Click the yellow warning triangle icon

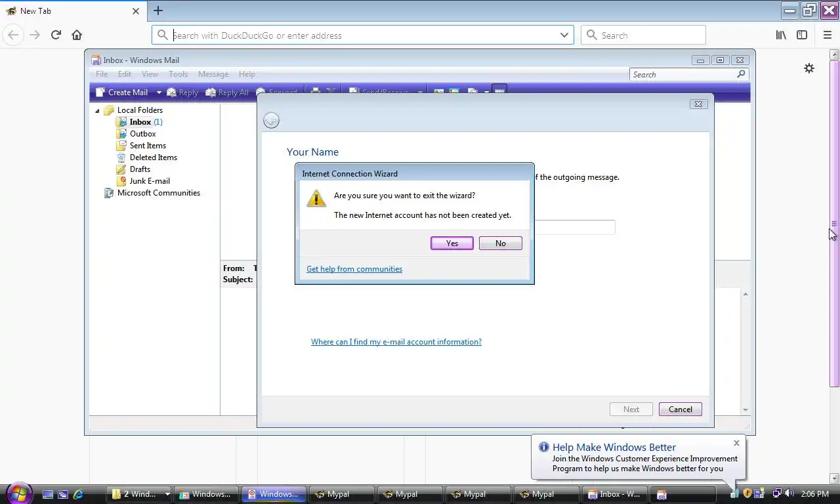click(316, 199)
